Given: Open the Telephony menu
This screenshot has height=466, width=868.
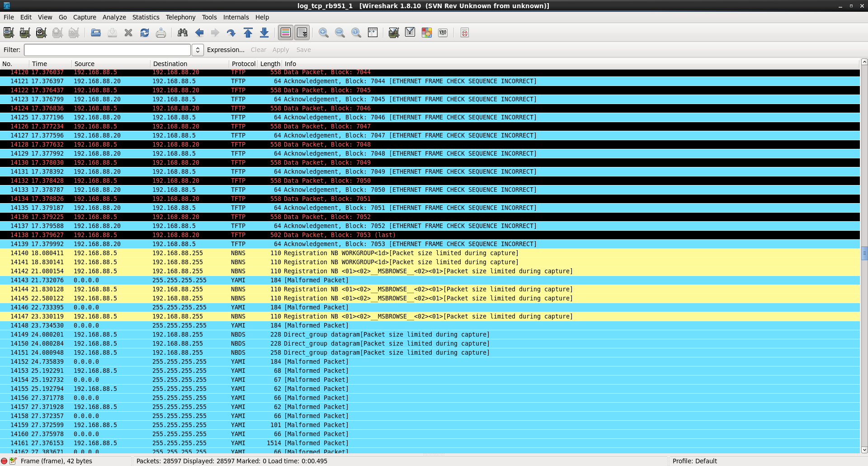Looking at the screenshot, I should 180,17.
